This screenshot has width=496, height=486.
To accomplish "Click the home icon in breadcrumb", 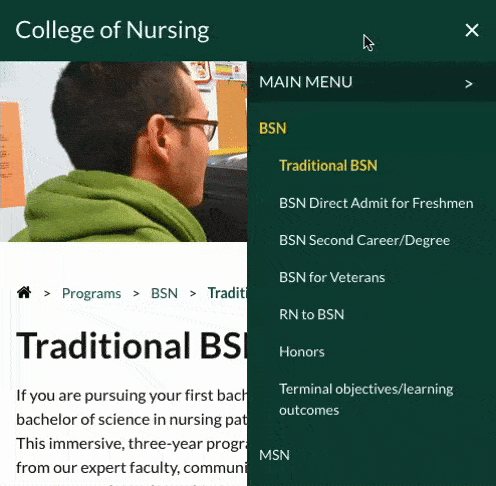I will click(x=24, y=293).
